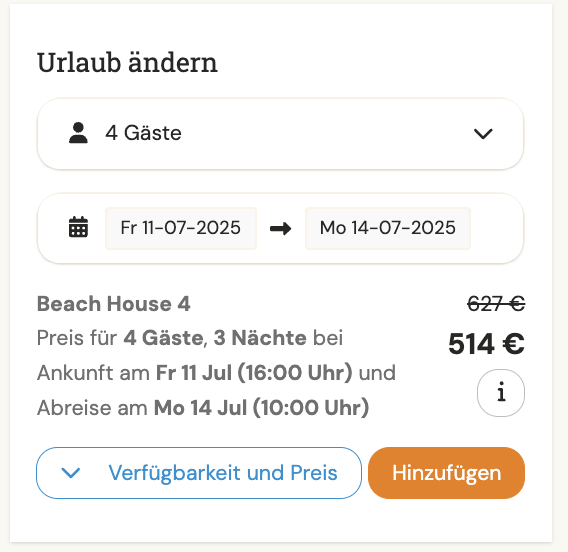This screenshot has width=568, height=552.
Task: Expand Verfügbarkeit und Preis
Action: point(199,473)
